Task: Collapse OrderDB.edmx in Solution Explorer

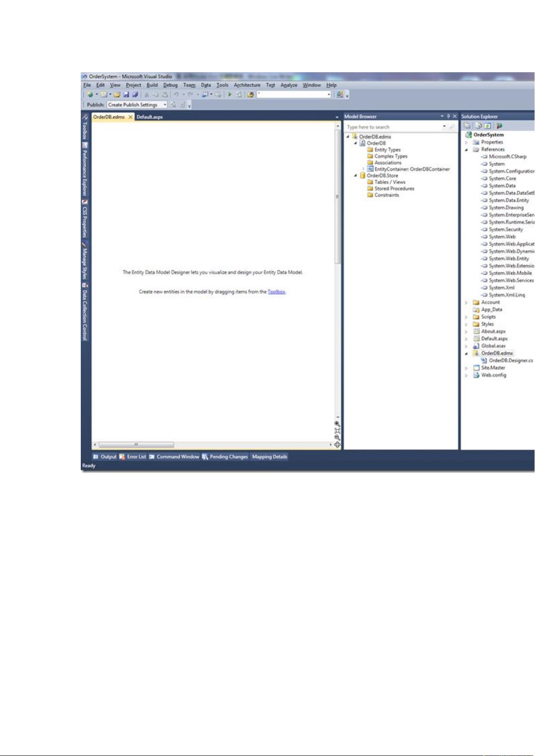Action: 466,354
